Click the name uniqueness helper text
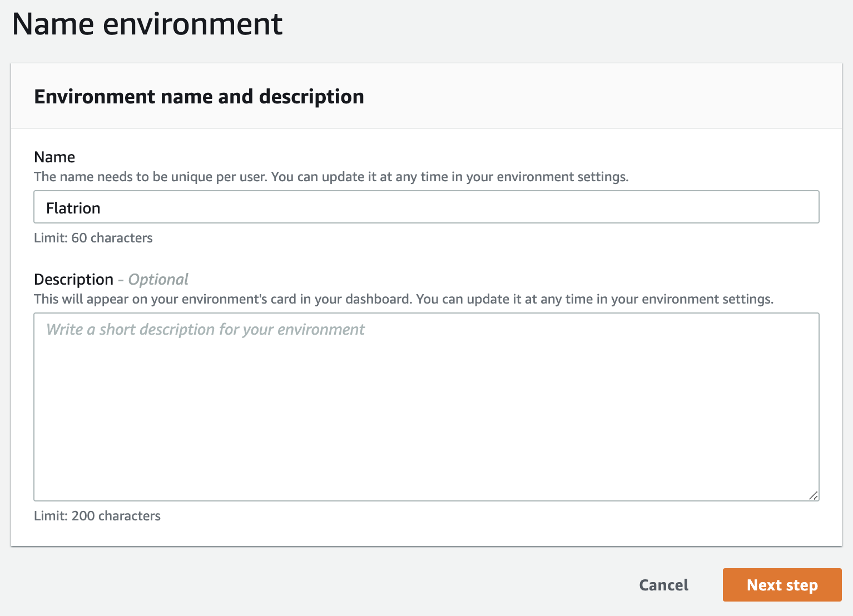 (x=331, y=176)
